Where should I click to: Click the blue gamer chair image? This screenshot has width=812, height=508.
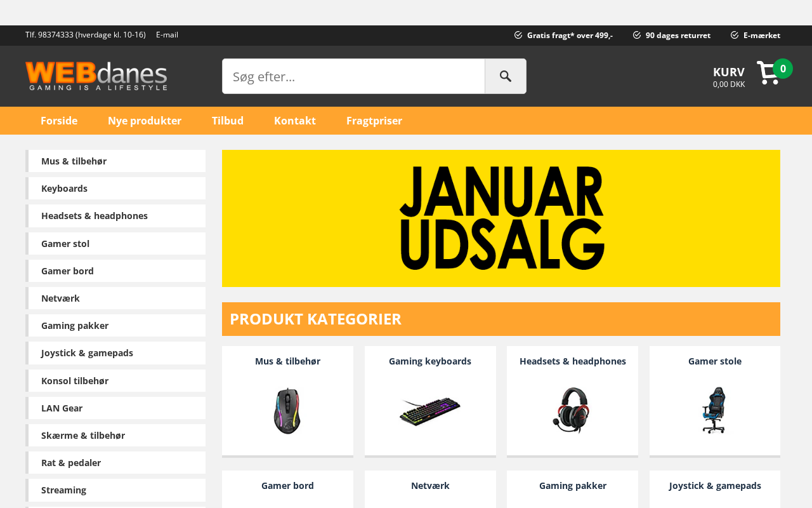click(x=714, y=410)
